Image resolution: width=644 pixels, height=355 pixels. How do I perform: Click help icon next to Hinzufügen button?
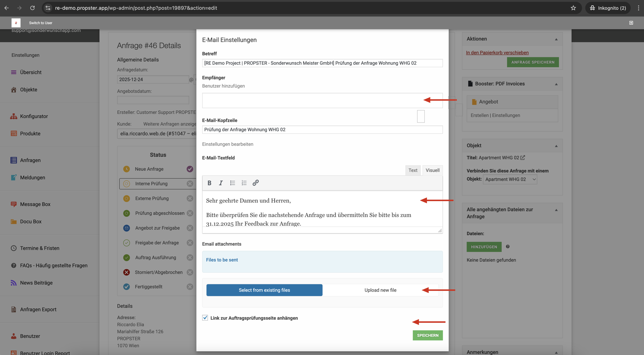[508, 247]
